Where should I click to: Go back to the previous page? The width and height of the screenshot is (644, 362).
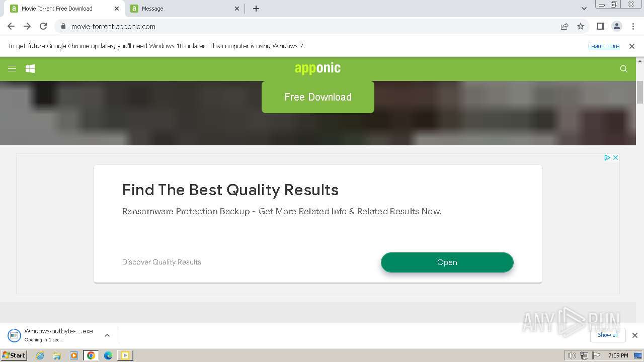[x=11, y=26]
